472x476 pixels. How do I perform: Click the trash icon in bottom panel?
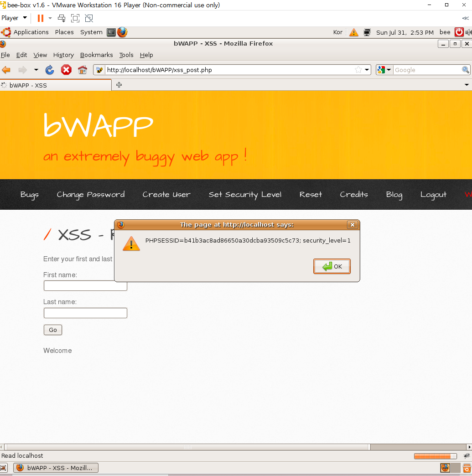point(467,468)
